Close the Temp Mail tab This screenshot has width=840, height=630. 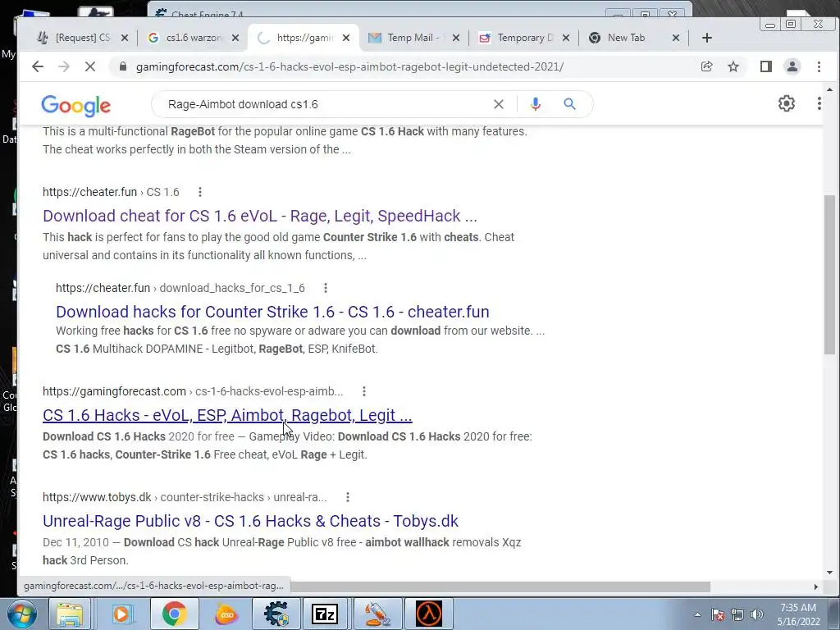point(455,38)
